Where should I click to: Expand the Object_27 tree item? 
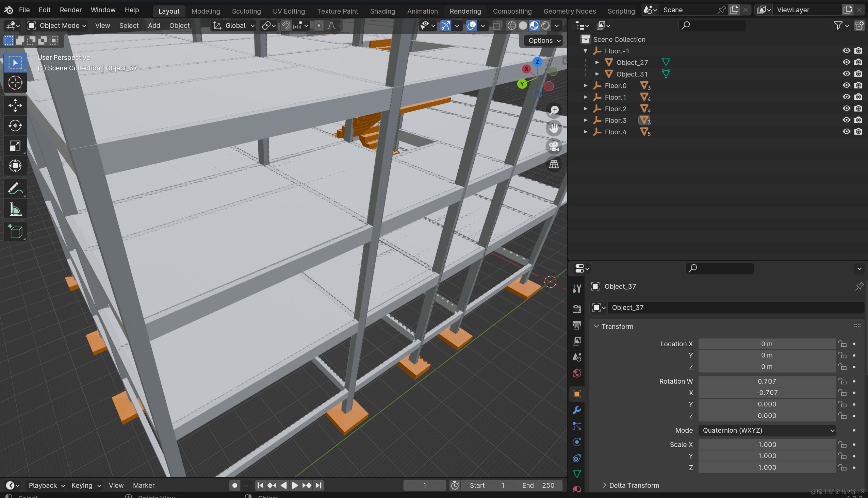pos(598,62)
